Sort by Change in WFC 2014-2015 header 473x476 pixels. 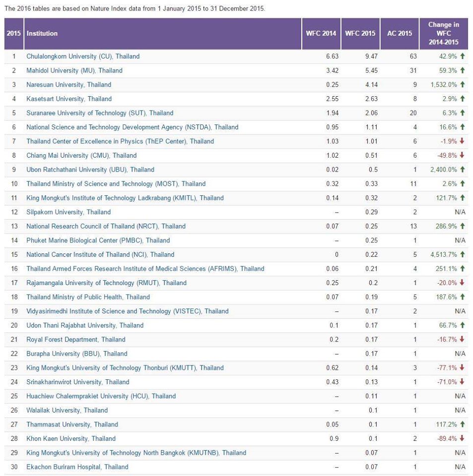click(444, 34)
